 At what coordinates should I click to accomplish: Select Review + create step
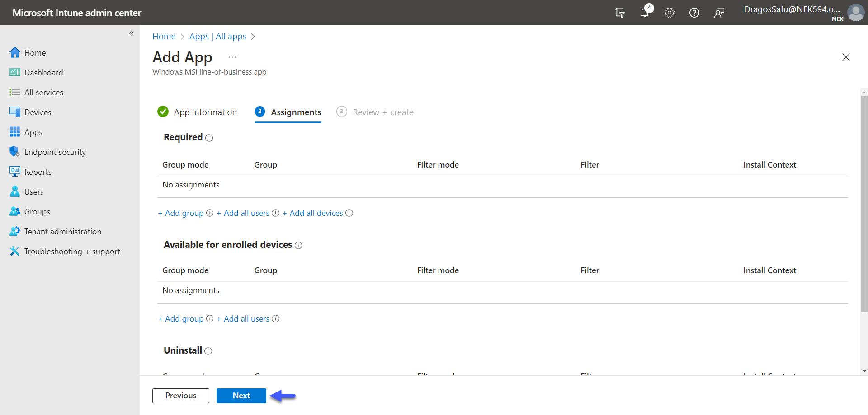375,112
